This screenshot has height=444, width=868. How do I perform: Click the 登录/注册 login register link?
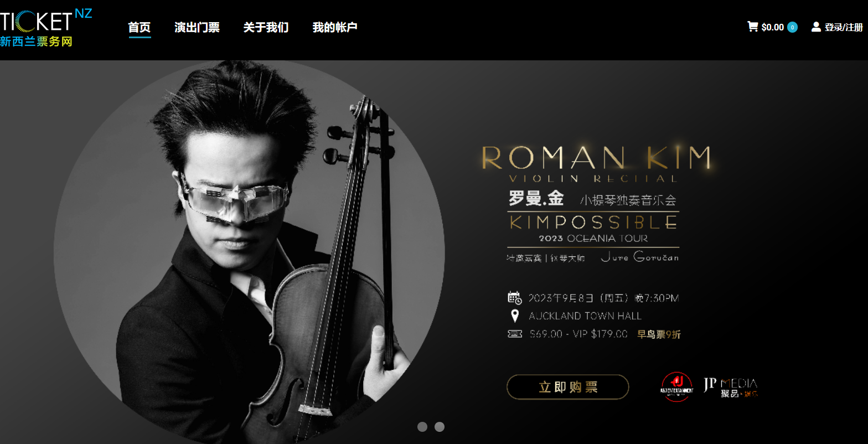pos(844,27)
